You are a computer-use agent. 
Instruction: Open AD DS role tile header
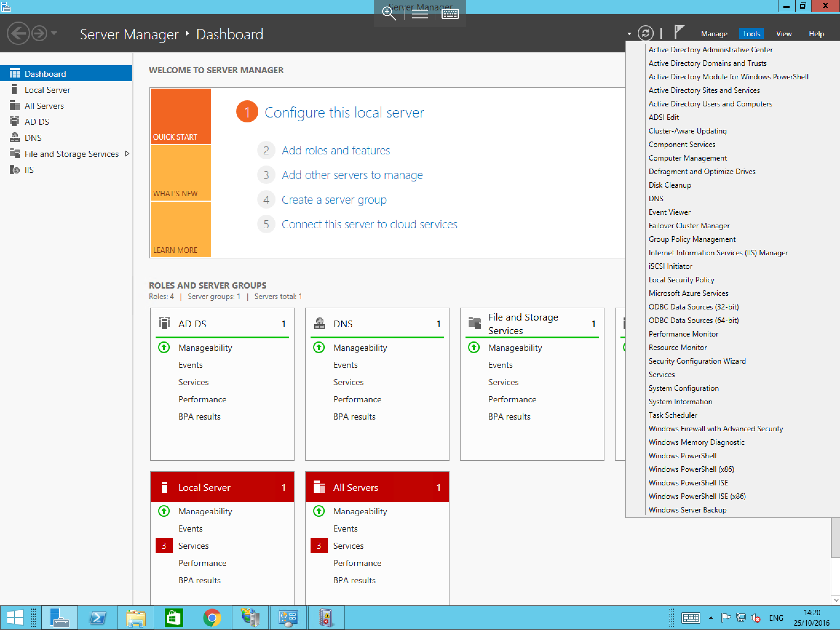click(x=222, y=324)
